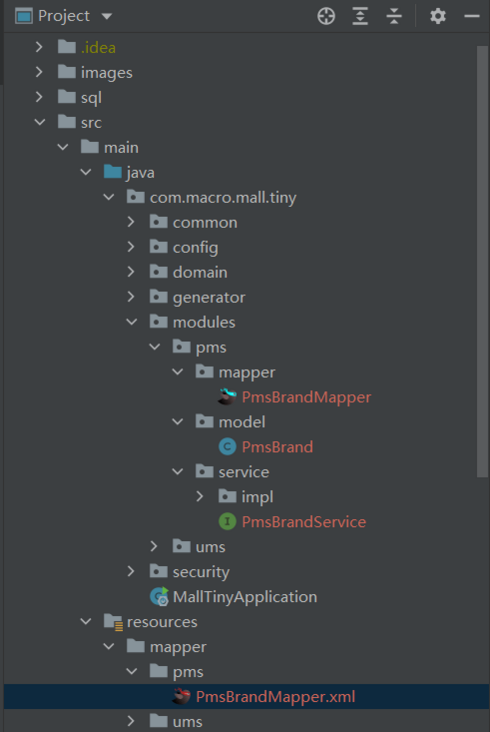
Task: Expand the .idea folder
Action: (x=39, y=47)
